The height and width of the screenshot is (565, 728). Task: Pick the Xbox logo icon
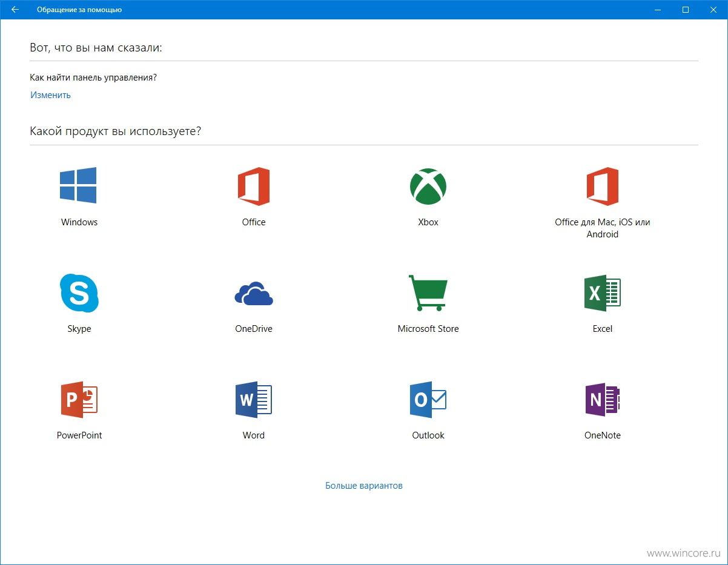tap(428, 186)
